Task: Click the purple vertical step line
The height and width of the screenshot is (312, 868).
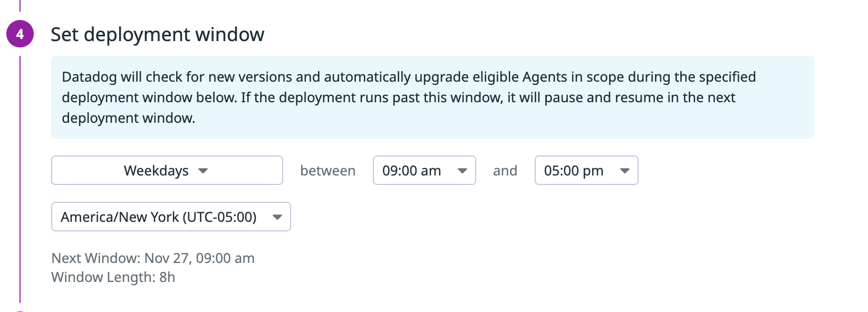Action: point(20,179)
